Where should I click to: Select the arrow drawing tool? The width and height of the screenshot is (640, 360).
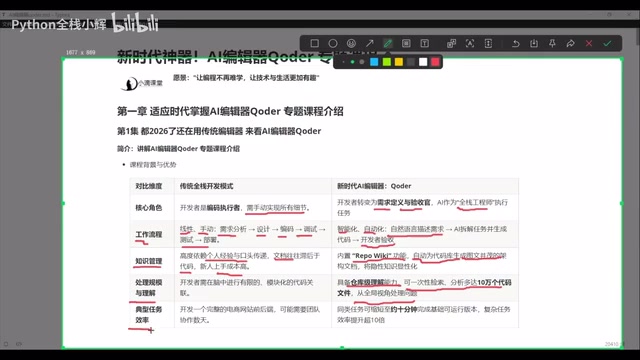[370, 43]
